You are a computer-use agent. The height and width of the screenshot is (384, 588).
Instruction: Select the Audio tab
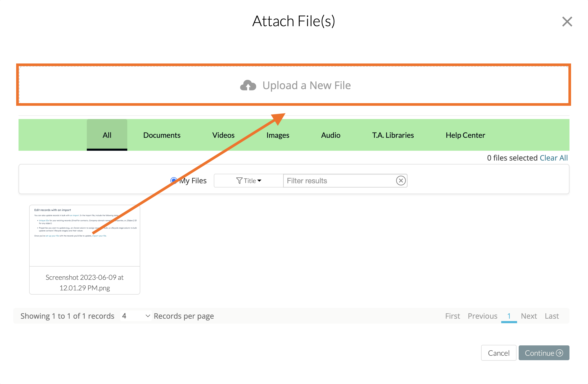tap(331, 135)
